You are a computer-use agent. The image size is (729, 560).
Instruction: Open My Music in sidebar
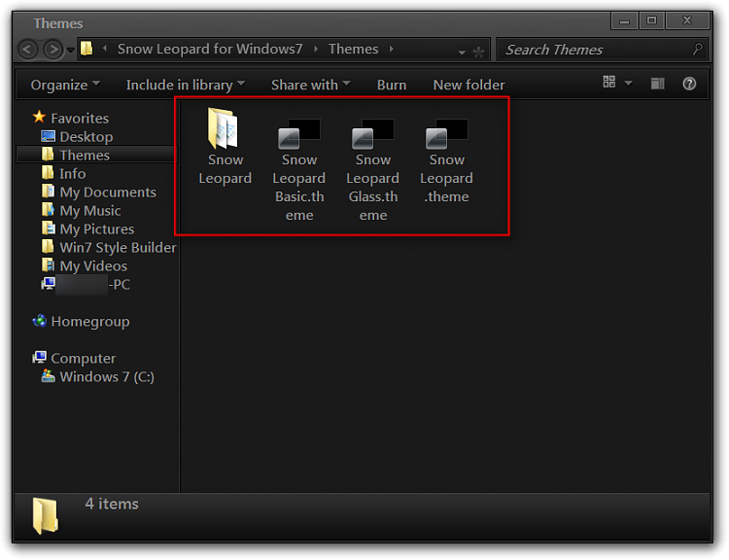click(x=81, y=211)
